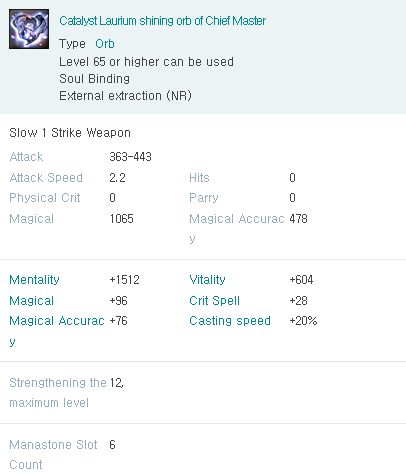Click the teal Magical Accuracy bonus label
This screenshot has width=406, height=474.
tap(57, 331)
